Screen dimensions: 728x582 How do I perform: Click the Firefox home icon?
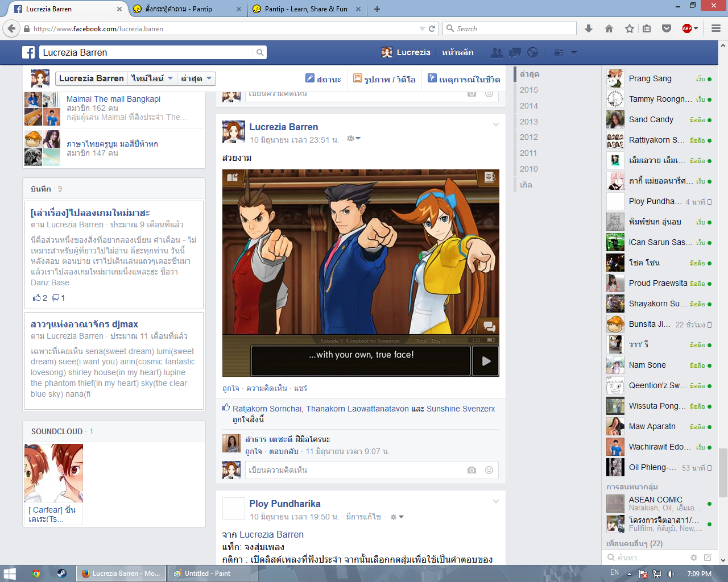pos(609,28)
